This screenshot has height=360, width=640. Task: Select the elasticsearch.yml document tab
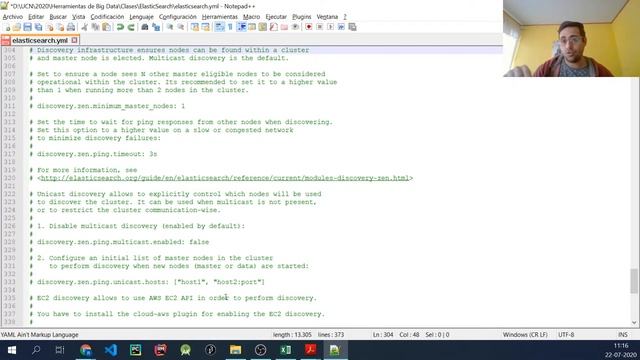tap(40, 40)
